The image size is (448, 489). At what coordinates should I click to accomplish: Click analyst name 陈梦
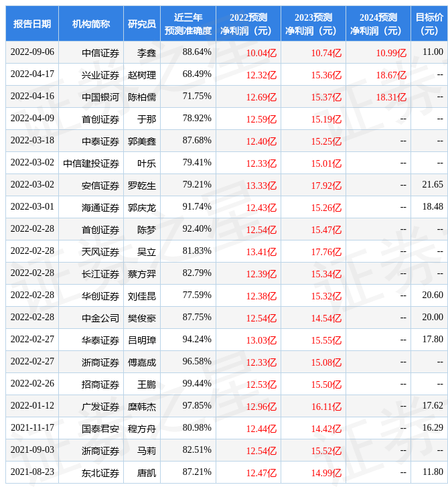(x=147, y=230)
